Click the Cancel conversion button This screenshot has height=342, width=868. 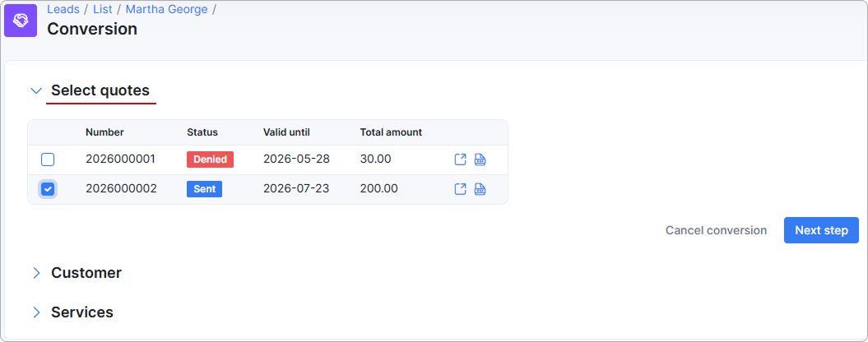click(x=716, y=230)
